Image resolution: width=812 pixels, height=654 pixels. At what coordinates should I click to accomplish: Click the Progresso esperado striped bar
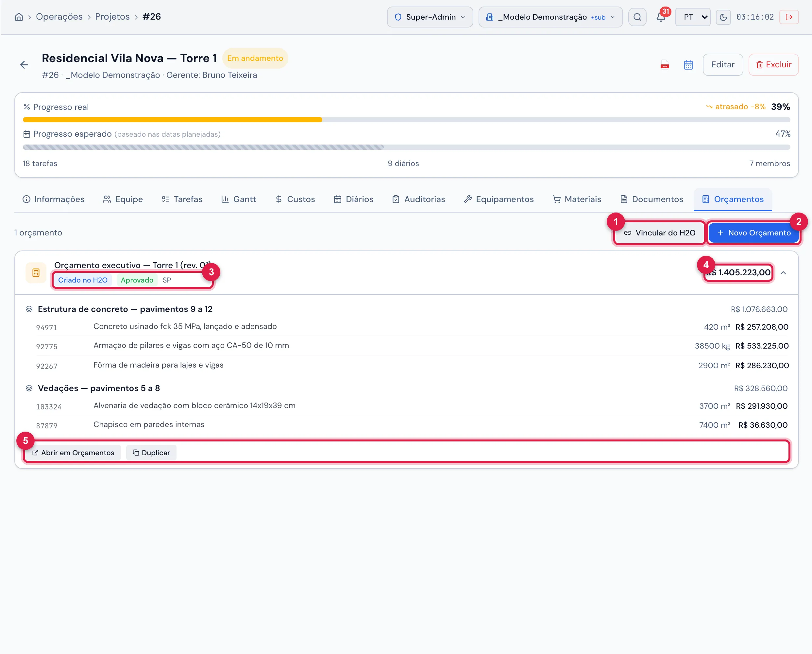point(406,147)
